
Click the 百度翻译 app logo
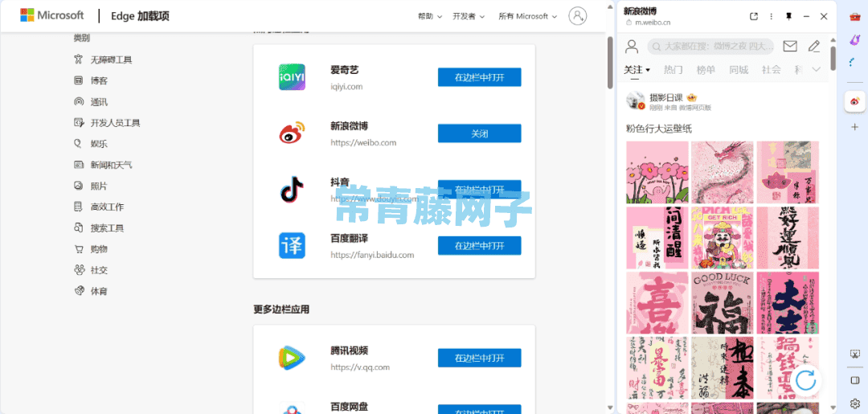292,245
